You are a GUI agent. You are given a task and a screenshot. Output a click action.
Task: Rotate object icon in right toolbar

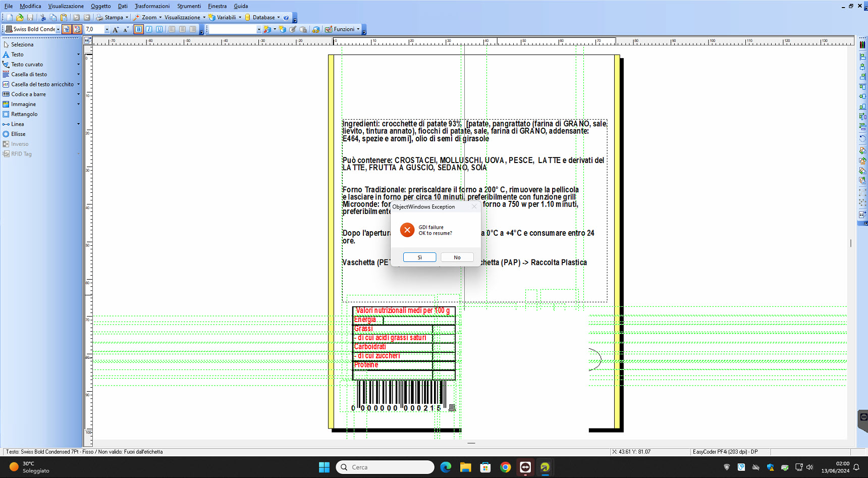click(862, 138)
